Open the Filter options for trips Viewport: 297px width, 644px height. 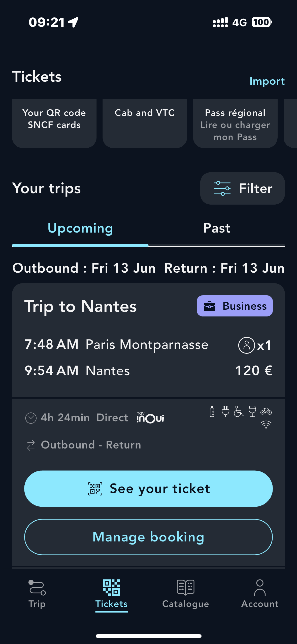[242, 188]
